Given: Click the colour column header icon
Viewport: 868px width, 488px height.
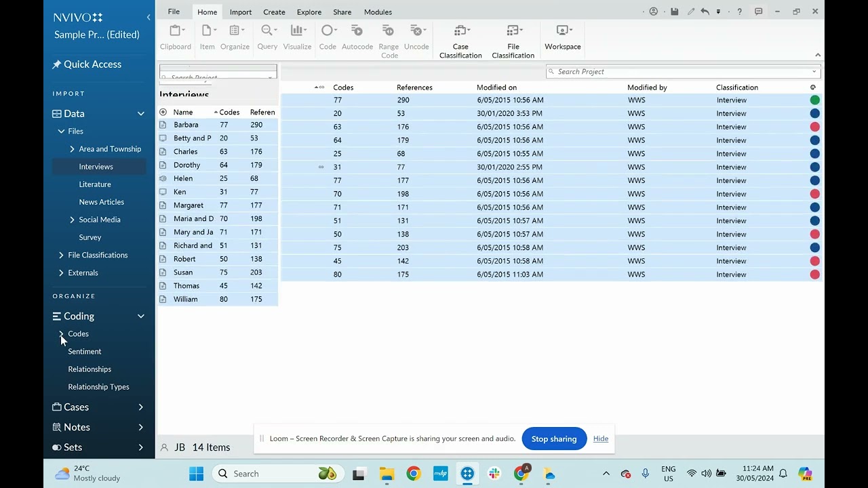Looking at the screenshot, I should [813, 87].
